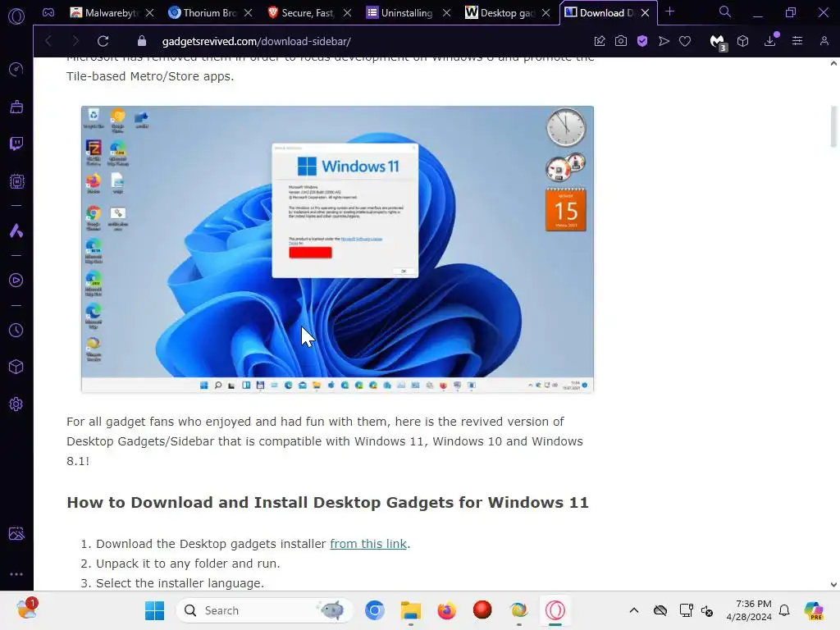Open the chip-shaped icon in sidebar
The height and width of the screenshot is (630, 840).
pyautogui.click(x=16, y=181)
